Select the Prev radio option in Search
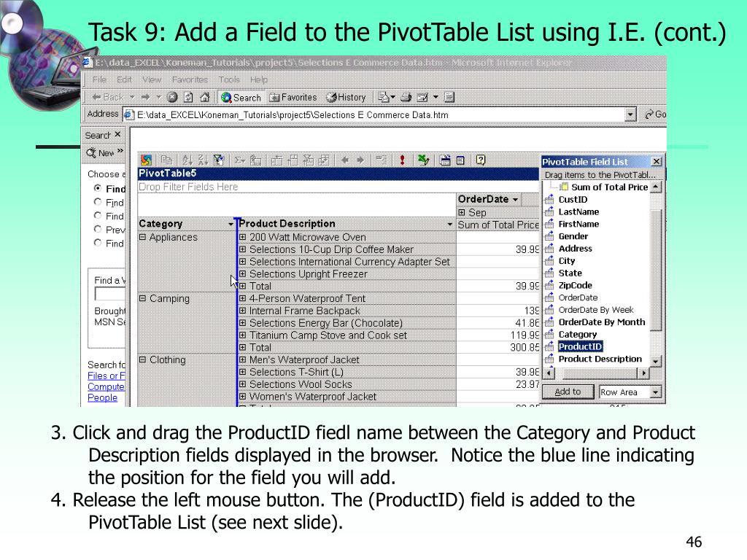 click(98, 229)
